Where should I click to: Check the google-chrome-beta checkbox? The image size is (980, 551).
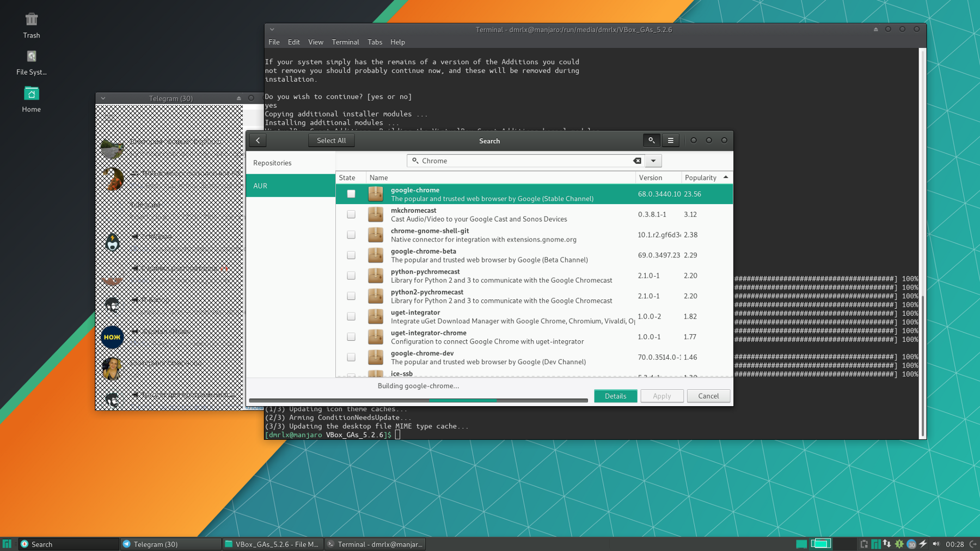click(351, 255)
